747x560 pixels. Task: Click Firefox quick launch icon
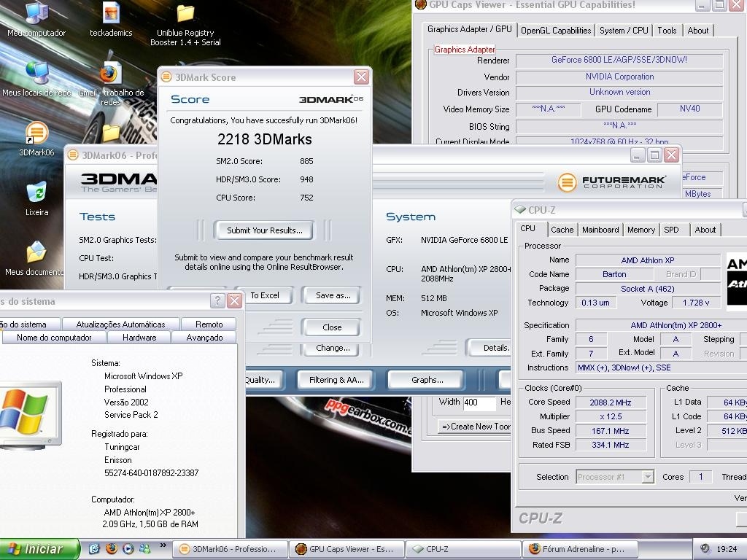[112, 549]
